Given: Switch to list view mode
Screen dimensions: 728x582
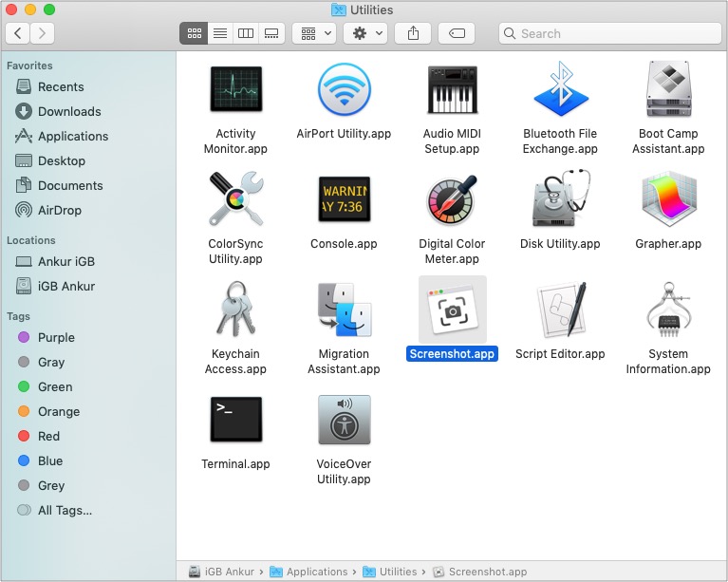Looking at the screenshot, I should [220, 33].
